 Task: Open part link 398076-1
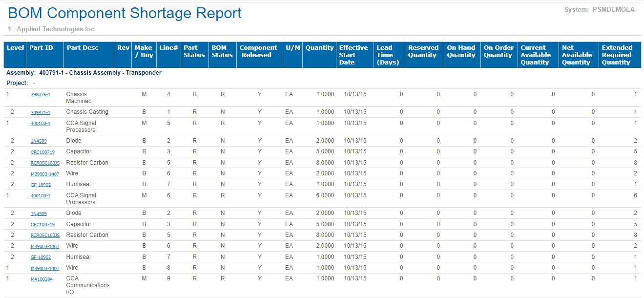(x=41, y=95)
